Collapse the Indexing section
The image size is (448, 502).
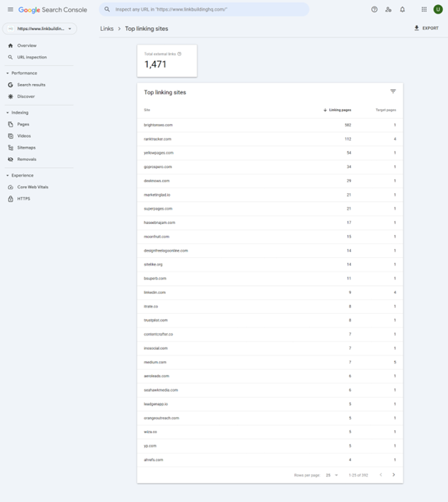tap(17, 113)
